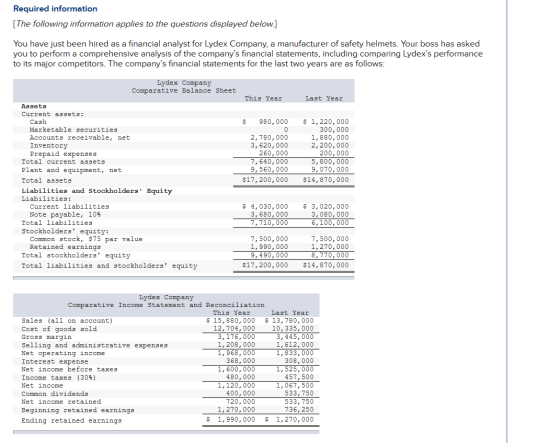Select Accounts receivable This Year value 2,780,000

click(x=269, y=138)
